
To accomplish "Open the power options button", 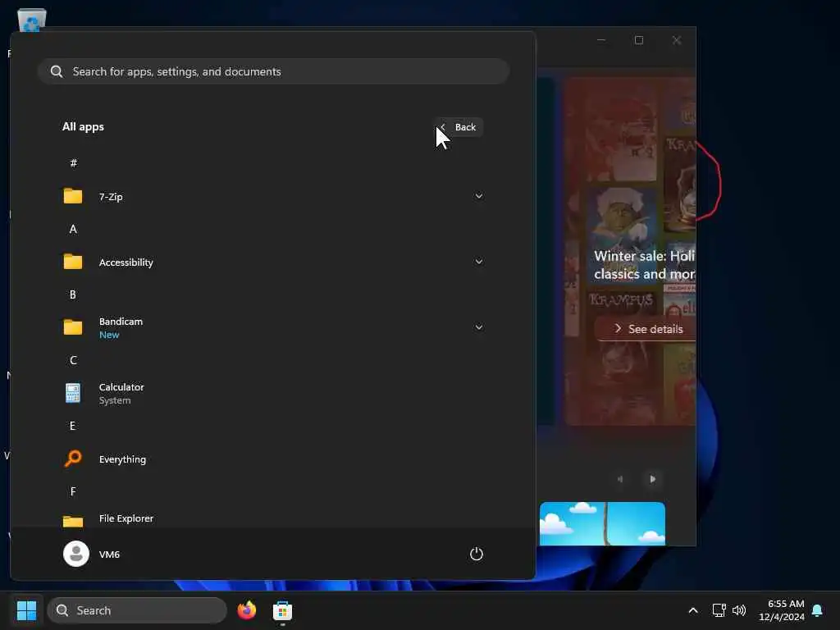I will coord(477,554).
